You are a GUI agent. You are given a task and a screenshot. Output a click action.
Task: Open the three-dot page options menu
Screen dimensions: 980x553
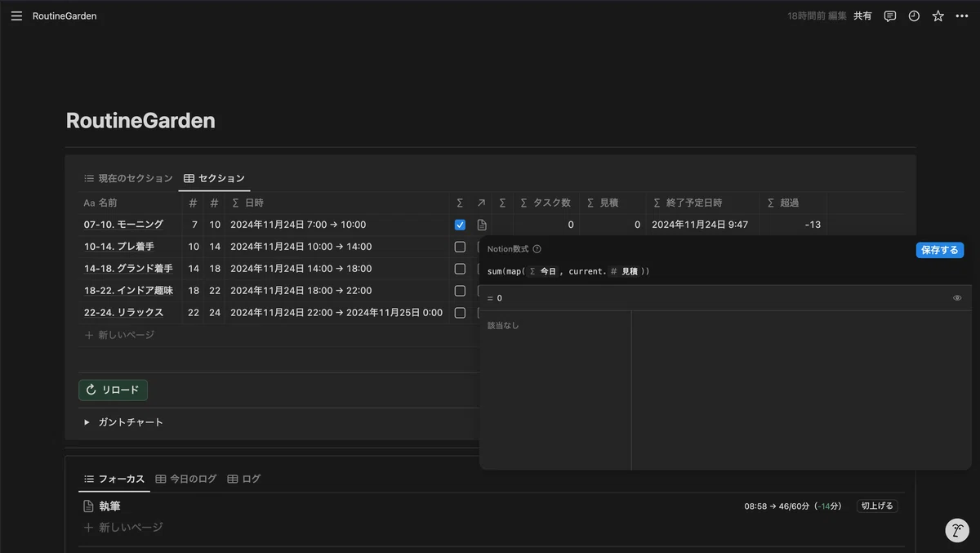click(962, 16)
